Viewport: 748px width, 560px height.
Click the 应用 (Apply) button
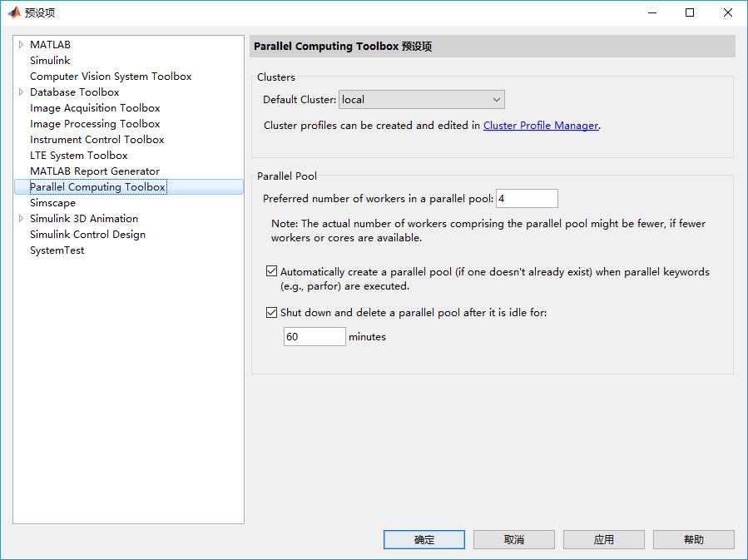coord(603,539)
